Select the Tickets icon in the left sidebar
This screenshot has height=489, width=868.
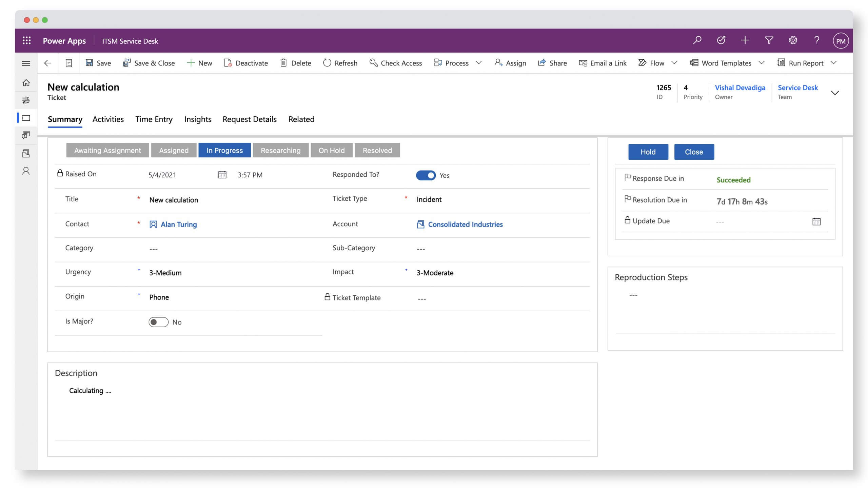point(26,118)
